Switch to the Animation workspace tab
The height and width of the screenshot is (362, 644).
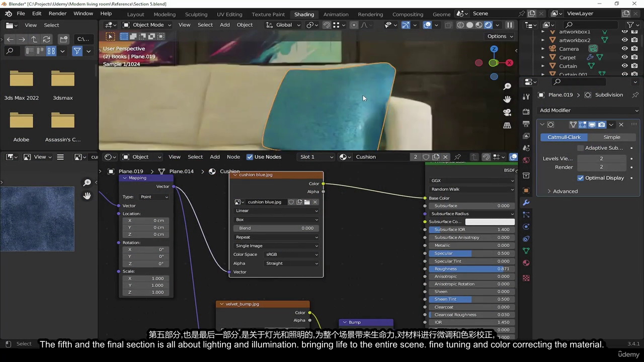(336, 14)
